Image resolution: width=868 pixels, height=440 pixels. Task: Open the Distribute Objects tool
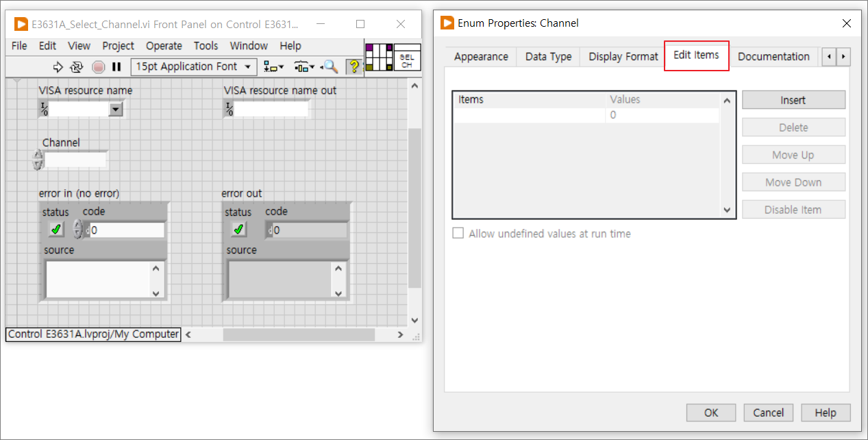304,66
